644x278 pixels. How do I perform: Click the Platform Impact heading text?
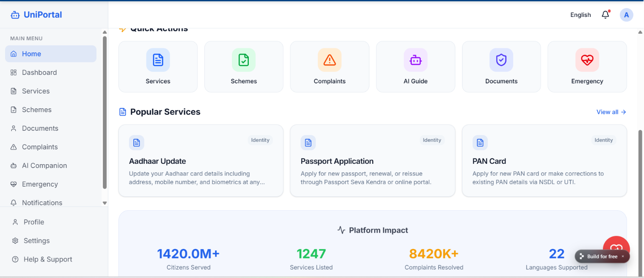(379, 230)
